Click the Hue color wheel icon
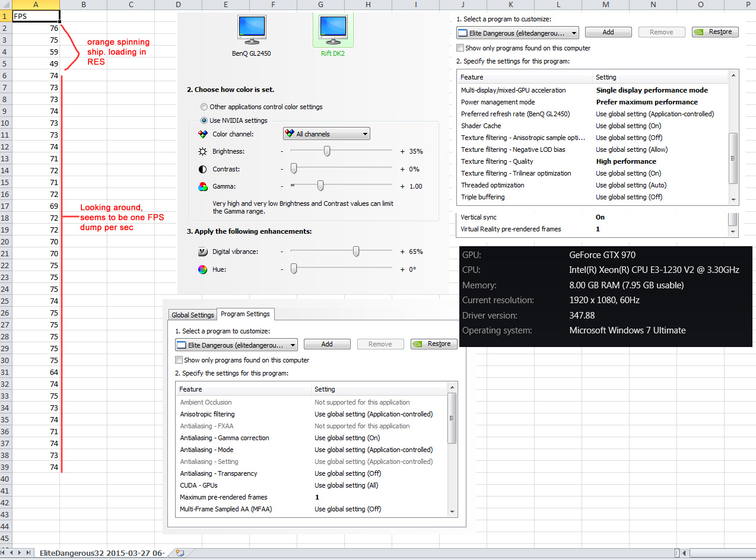756x560 pixels. click(x=203, y=269)
